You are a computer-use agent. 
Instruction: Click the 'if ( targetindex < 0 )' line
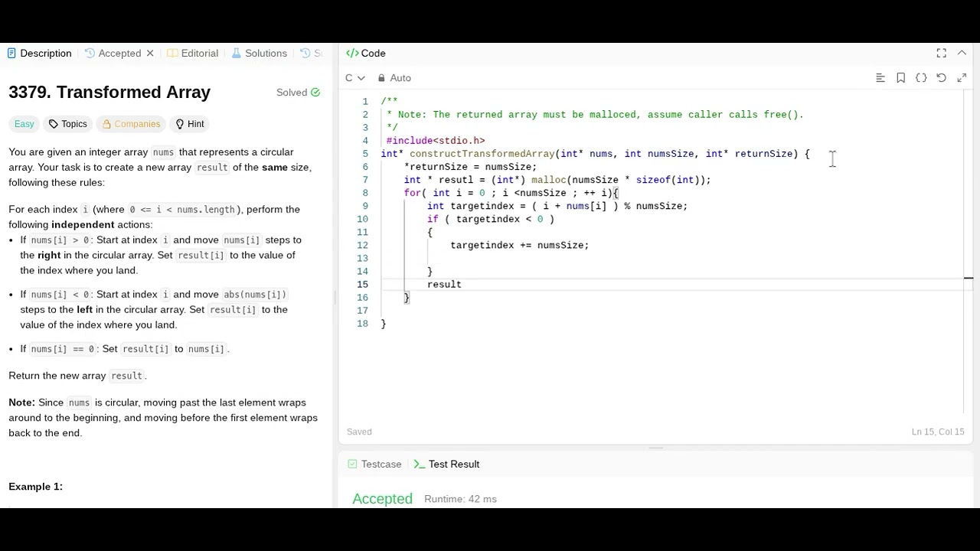click(x=491, y=219)
